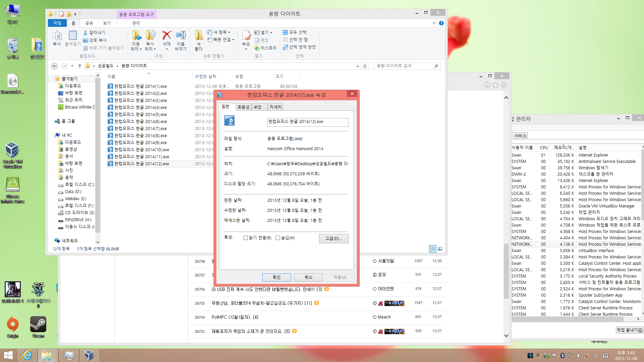Click the Recycle Bin desktop icon
644x362 pixels.
click(x=12, y=48)
